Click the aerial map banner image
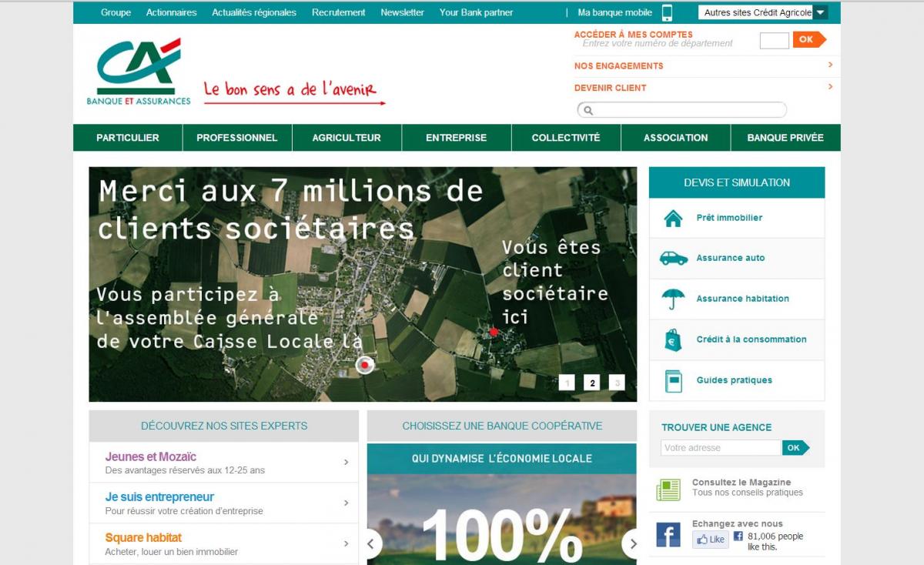Screen dimensions: 924x565 click(x=363, y=284)
